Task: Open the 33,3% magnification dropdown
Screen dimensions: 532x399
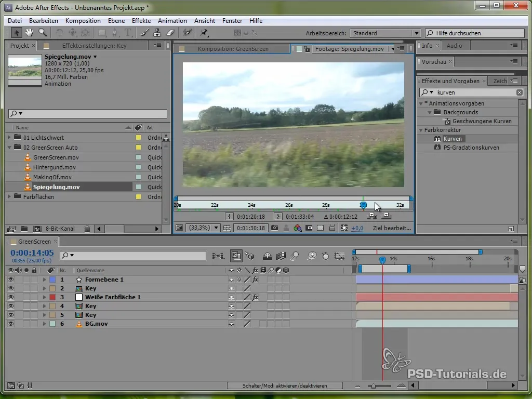Action: click(x=203, y=228)
